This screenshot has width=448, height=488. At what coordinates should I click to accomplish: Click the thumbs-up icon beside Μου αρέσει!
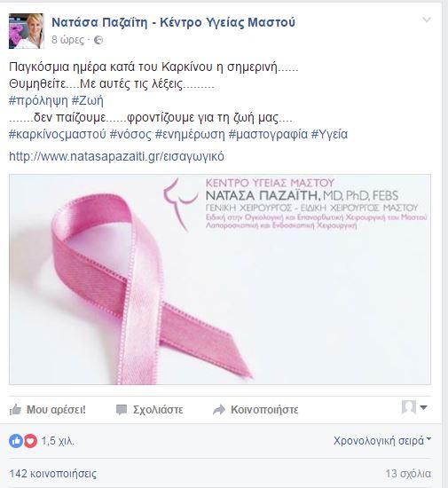click(x=15, y=410)
